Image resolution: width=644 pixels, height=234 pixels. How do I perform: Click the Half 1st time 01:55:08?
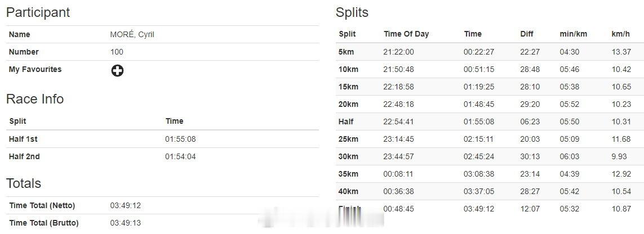pos(180,139)
